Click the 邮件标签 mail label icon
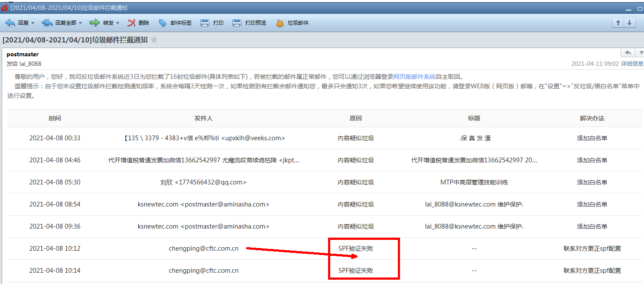Image resolution: width=644 pixels, height=284 pixels. [x=175, y=23]
